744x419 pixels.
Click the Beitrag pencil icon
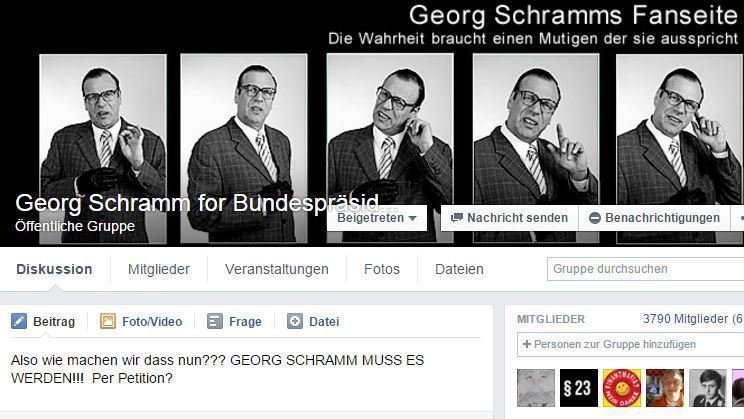click(x=19, y=321)
